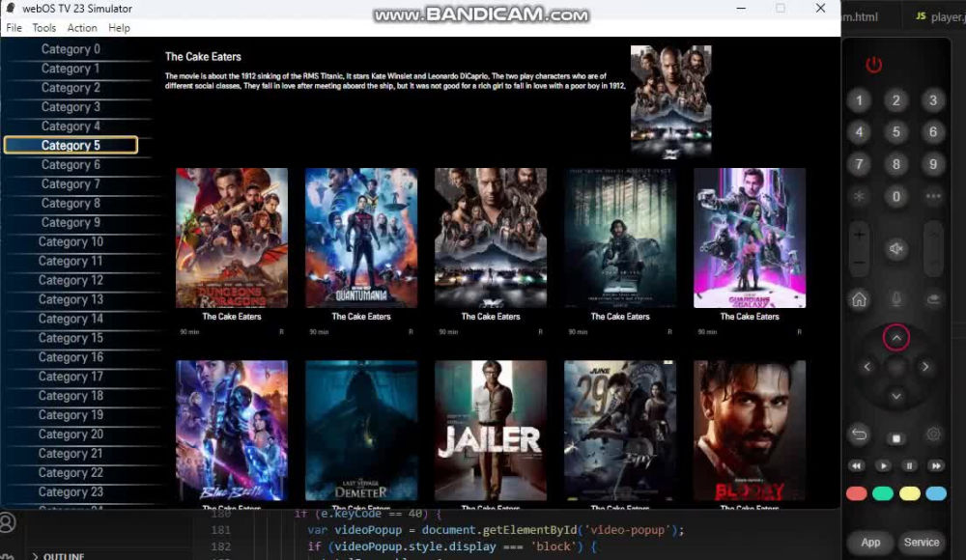Click the down arrow on remote D-pad

point(895,396)
